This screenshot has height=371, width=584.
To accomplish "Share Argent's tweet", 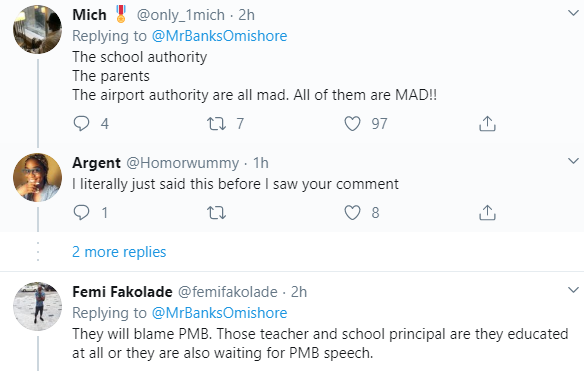I will click(487, 212).
